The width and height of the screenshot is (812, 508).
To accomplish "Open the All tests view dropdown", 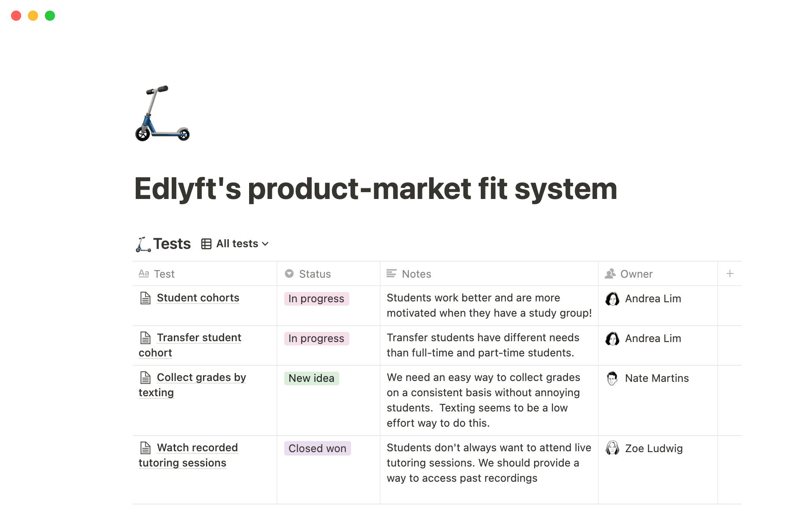I will coord(237,243).
